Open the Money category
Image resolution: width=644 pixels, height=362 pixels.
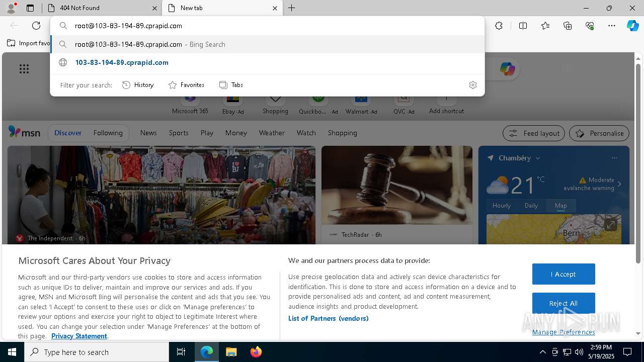236,133
